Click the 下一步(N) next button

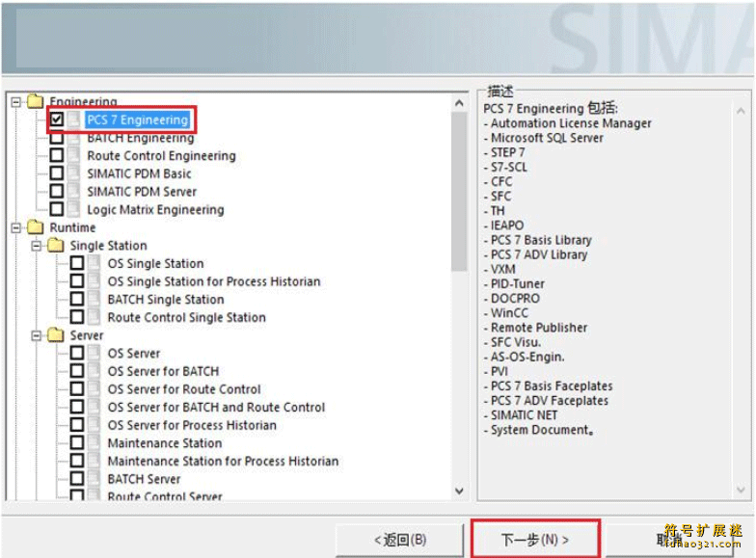tap(535, 540)
